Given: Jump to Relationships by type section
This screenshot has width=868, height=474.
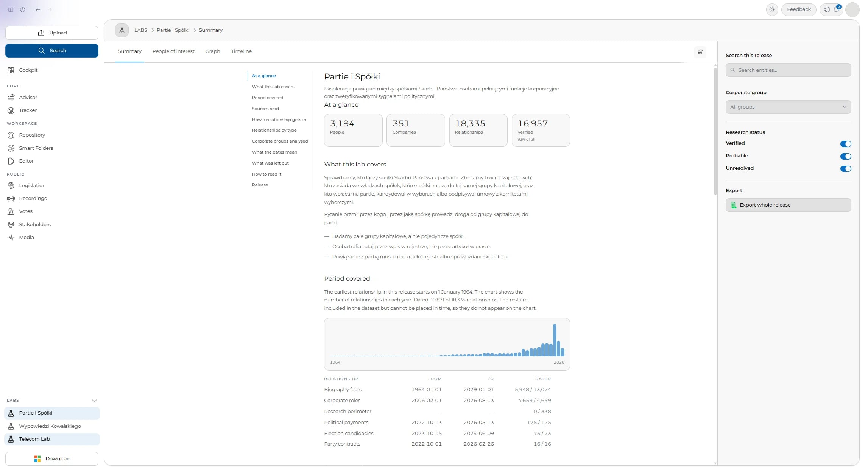Looking at the screenshot, I should pyautogui.click(x=274, y=131).
